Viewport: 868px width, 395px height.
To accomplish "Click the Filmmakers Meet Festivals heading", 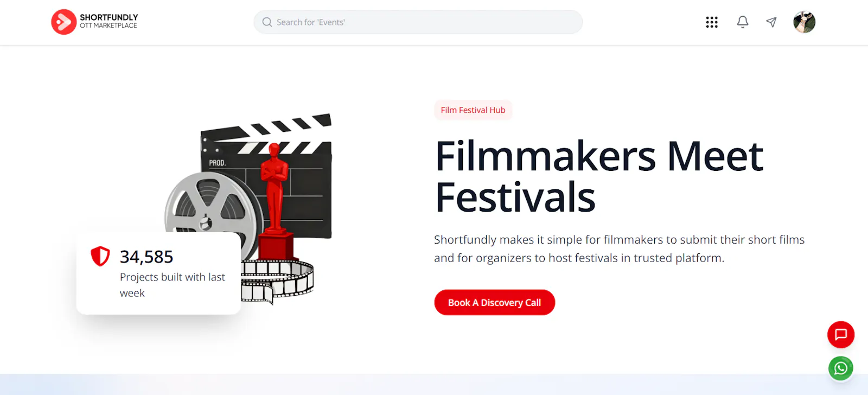I will click(599, 176).
